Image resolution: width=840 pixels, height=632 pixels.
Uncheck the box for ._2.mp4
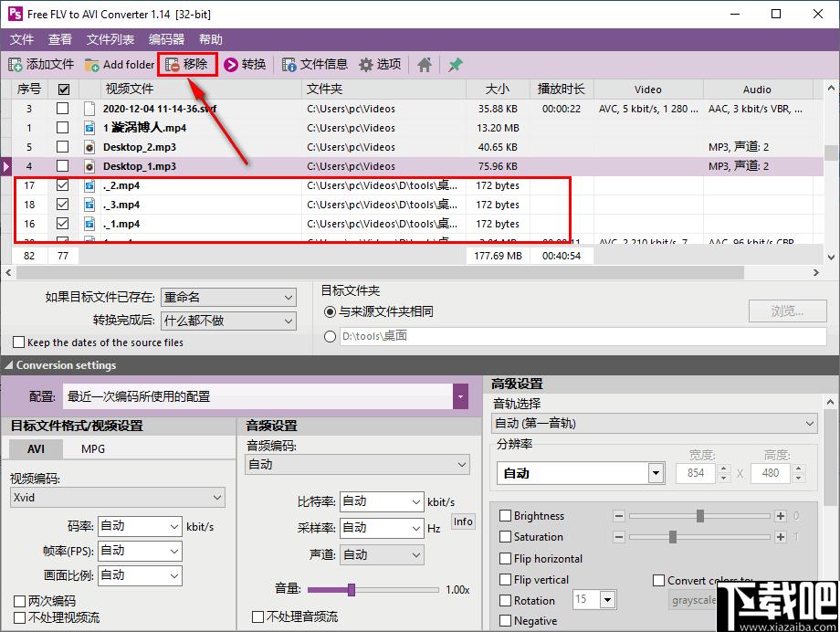tap(63, 185)
